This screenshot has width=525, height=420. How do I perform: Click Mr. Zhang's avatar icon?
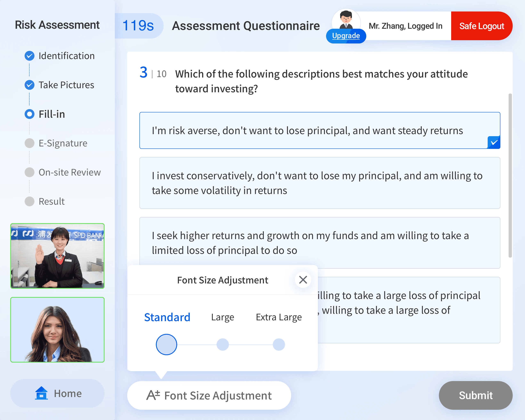coord(346,20)
